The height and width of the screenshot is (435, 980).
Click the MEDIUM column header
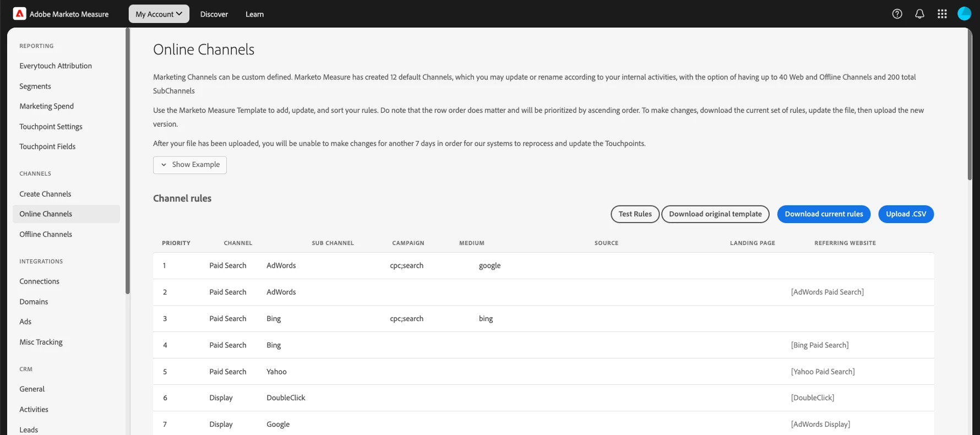click(x=472, y=243)
